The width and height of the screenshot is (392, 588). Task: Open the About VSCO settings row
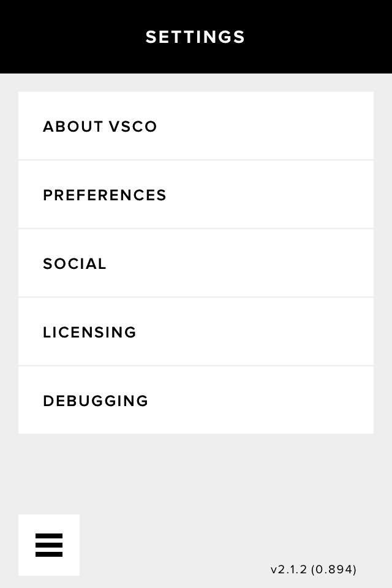click(x=196, y=126)
